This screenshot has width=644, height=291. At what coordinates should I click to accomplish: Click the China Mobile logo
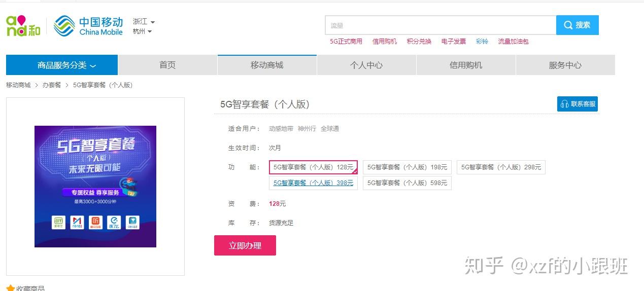[x=88, y=26]
